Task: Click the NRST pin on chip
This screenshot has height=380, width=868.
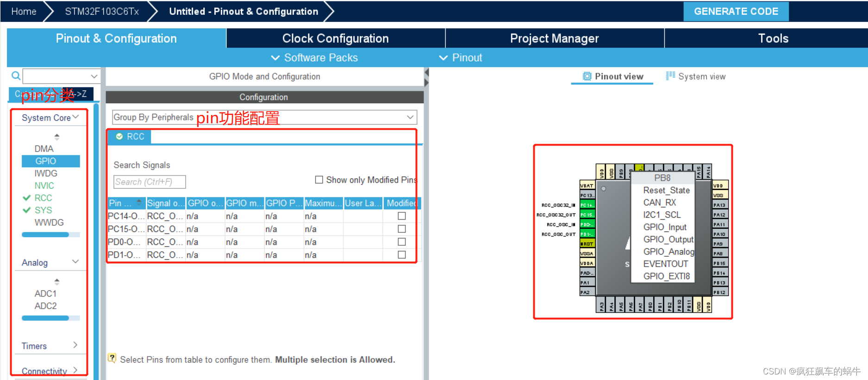Action: tap(587, 244)
